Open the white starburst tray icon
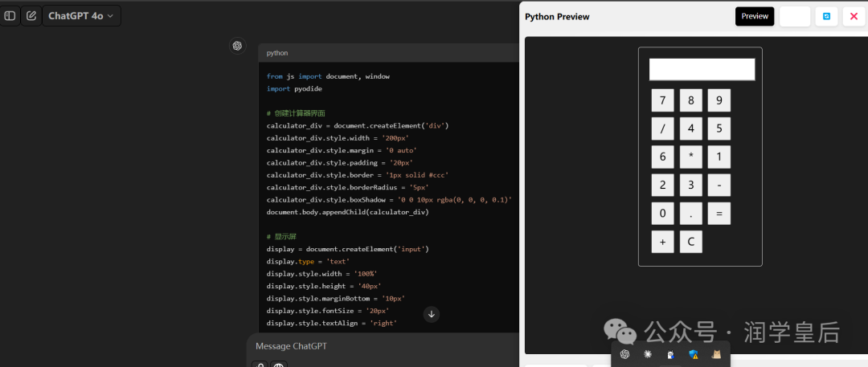 pos(648,354)
